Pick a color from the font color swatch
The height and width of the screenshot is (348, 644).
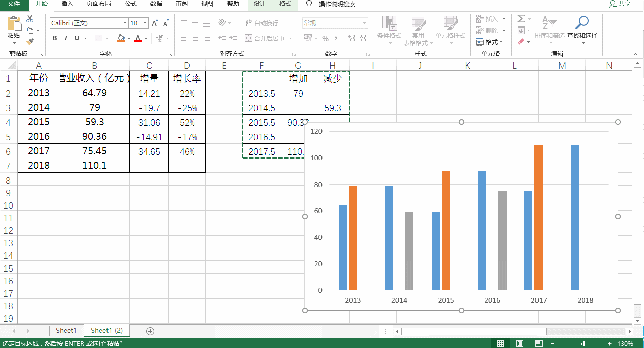pos(138,38)
